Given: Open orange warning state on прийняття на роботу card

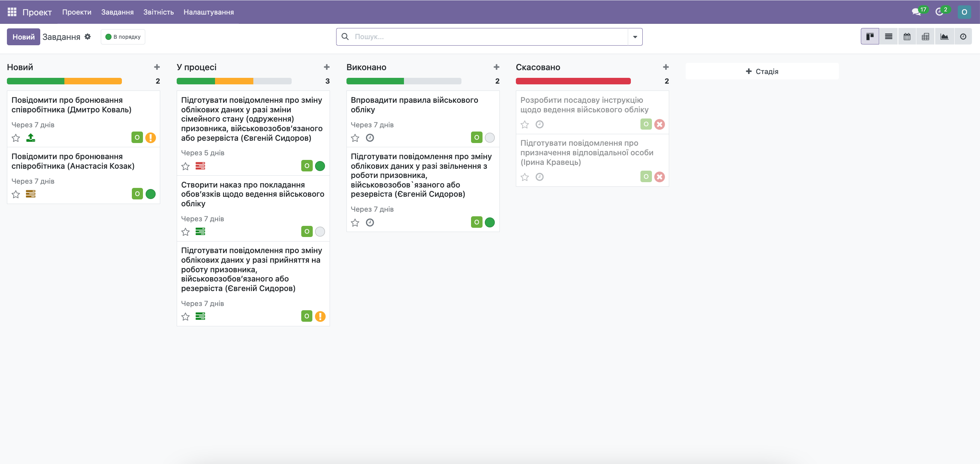Looking at the screenshot, I should (320, 316).
